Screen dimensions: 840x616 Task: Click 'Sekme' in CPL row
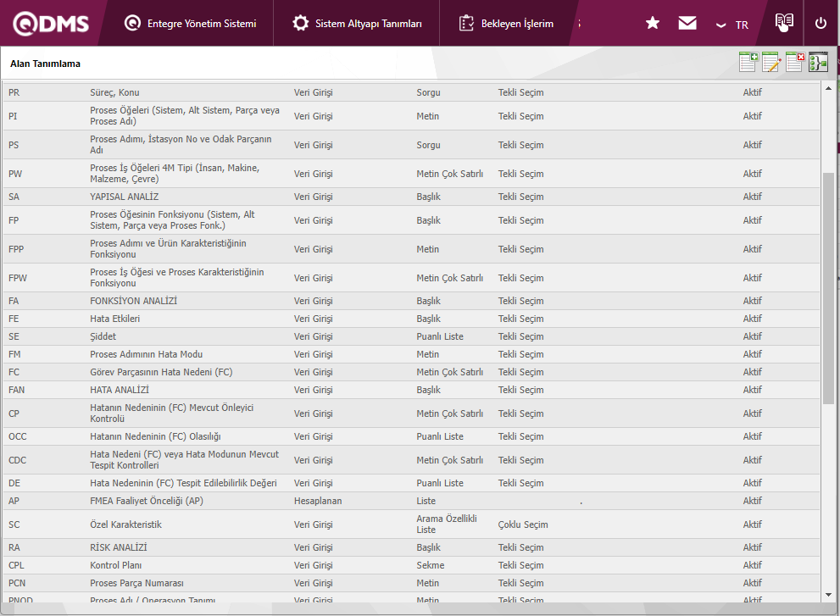pos(431,565)
